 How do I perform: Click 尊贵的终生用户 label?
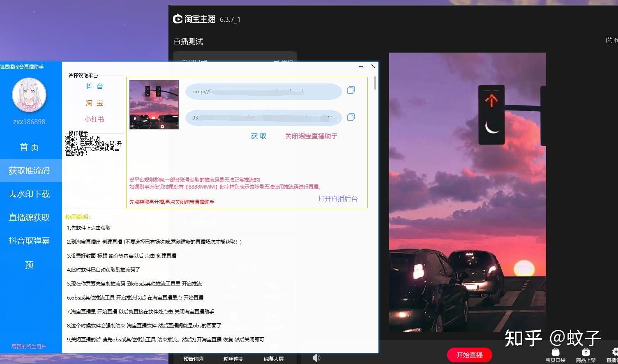29,346
